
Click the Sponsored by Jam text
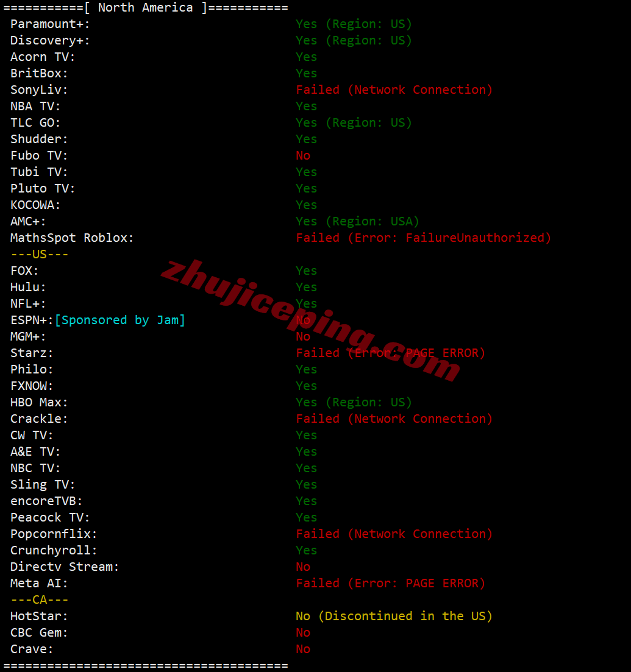pos(120,320)
